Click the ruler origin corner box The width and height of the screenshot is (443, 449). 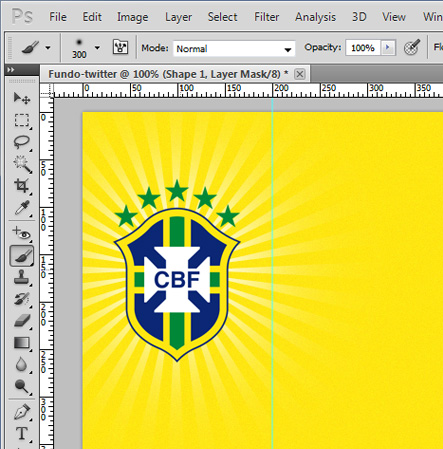(46, 90)
